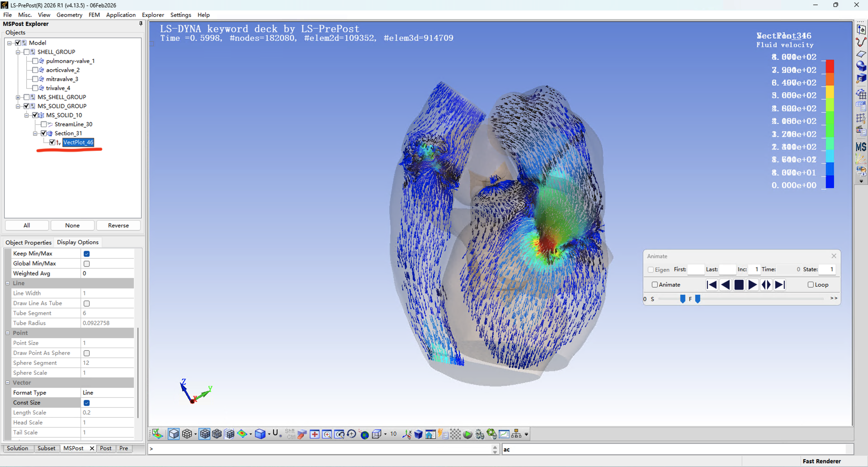This screenshot has height=467, width=868.
Task: Open the Format Type dropdown showing Line
Action: (107, 393)
